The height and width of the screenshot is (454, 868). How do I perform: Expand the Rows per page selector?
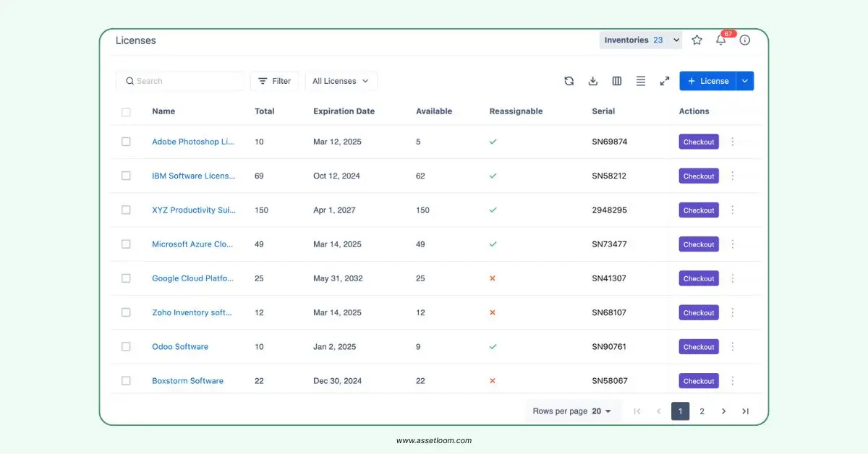click(x=605, y=411)
